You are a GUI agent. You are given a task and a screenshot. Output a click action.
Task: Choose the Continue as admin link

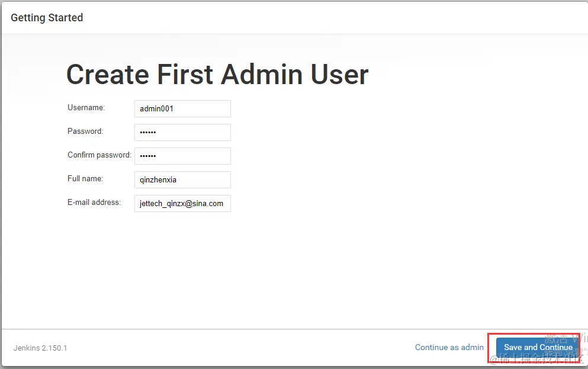click(x=449, y=348)
